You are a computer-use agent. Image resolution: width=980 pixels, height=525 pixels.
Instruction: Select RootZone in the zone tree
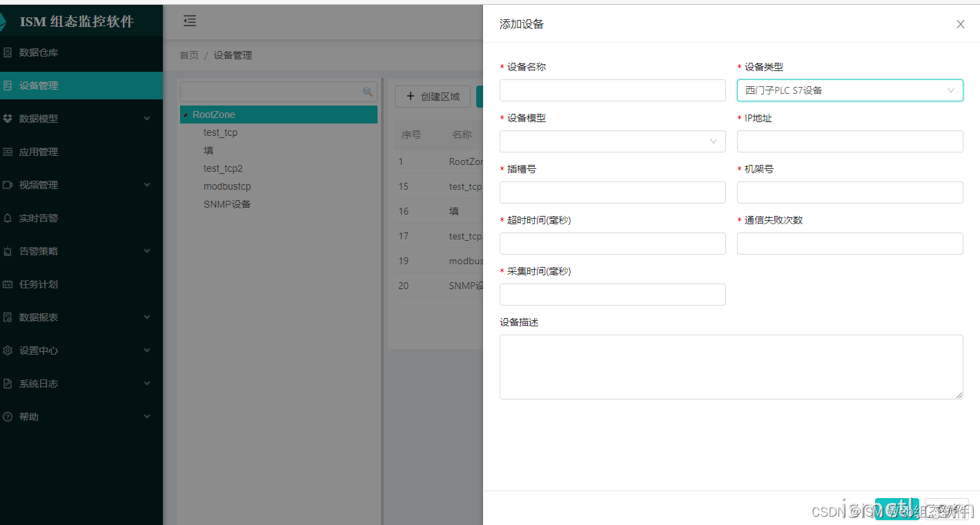coord(279,115)
